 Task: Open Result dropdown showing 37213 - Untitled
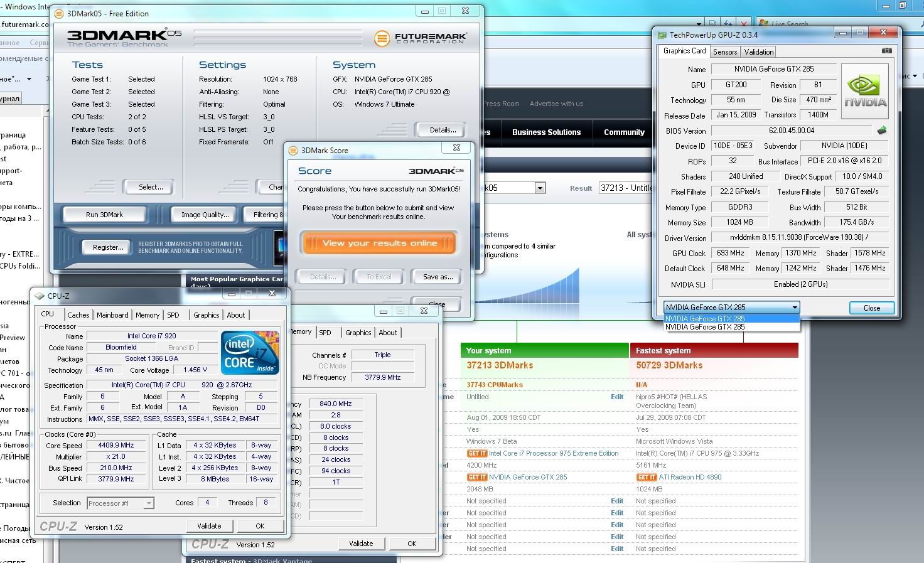click(x=625, y=188)
